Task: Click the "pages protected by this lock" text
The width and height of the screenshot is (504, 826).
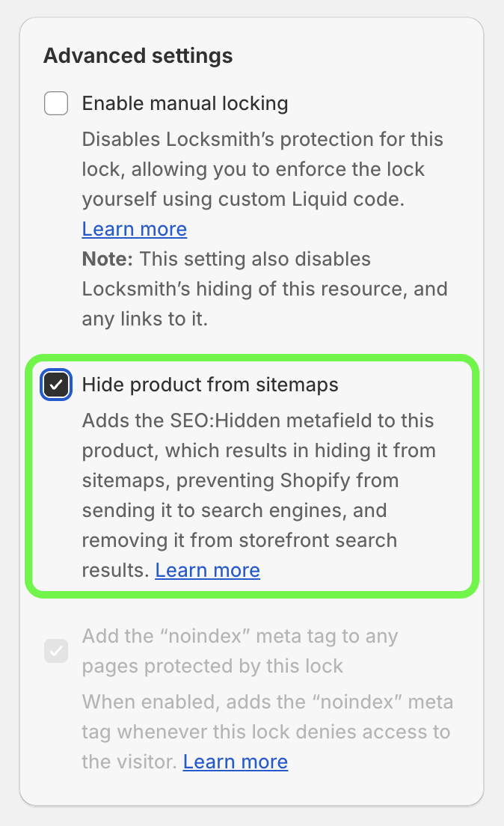Action: (212, 666)
